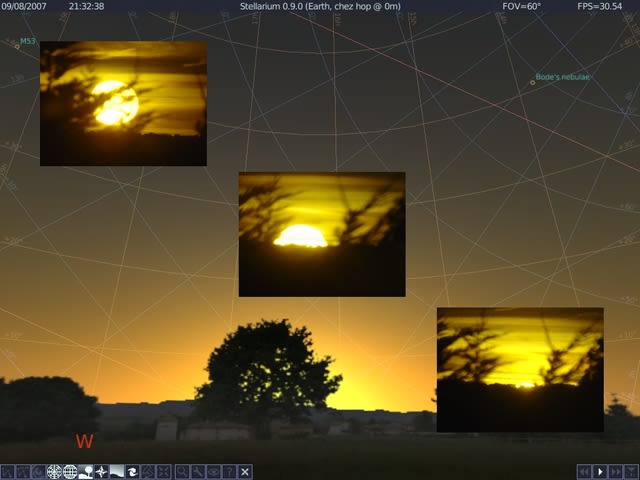Toggle the equatorial grid icon

coord(70,471)
